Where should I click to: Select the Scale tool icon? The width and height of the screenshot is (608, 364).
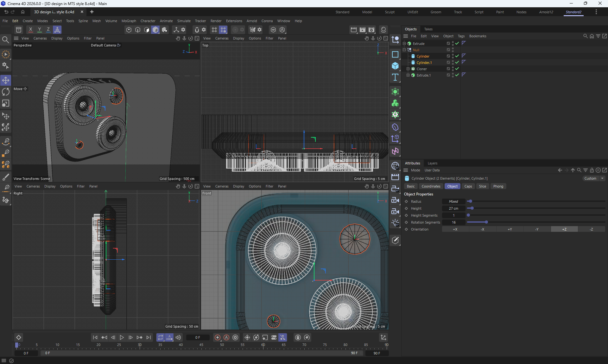pyautogui.click(x=6, y=103)
